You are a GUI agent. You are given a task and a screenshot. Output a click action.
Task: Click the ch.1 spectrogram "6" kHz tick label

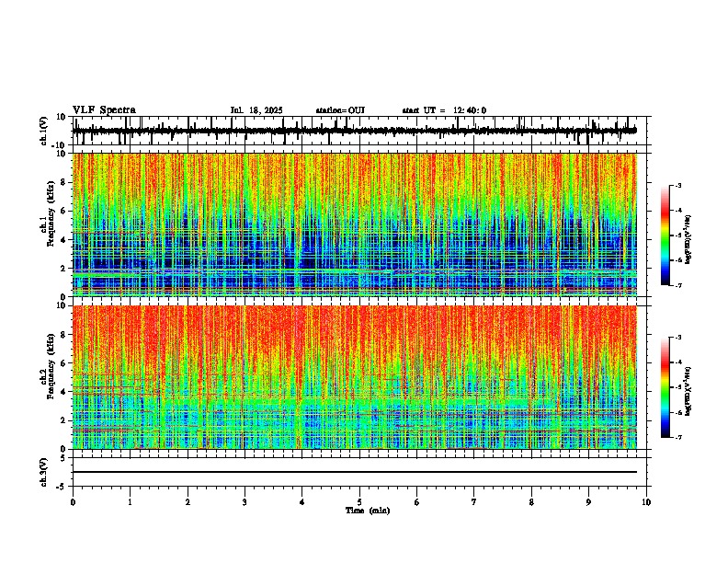[x=63, y=212]
